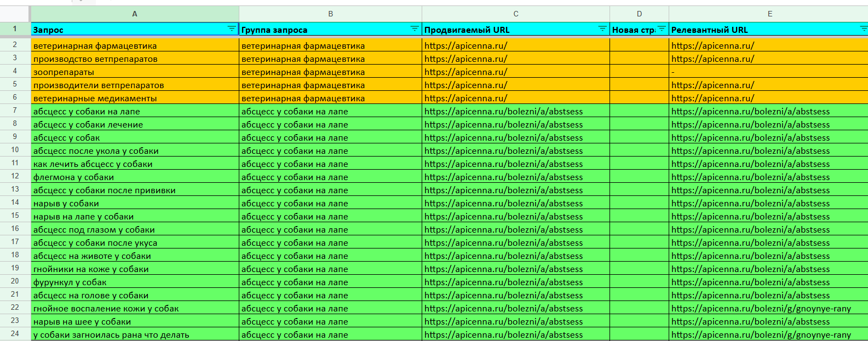Open promoted abstsess URL in row 7
Viewport: 868px width, 341px height.
point(503,111)
